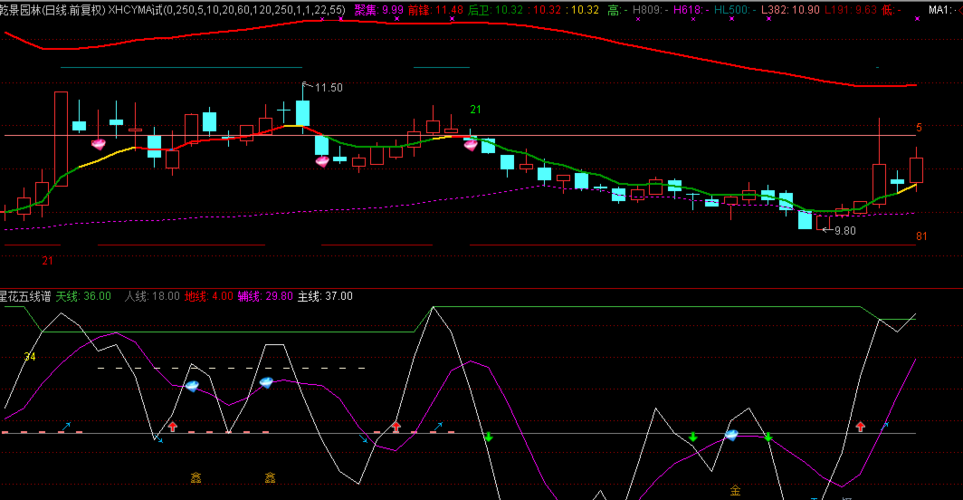
Task: Click the pink diamond beside the green 21 label
Action: pyautogui.click(x=470, y=145)
